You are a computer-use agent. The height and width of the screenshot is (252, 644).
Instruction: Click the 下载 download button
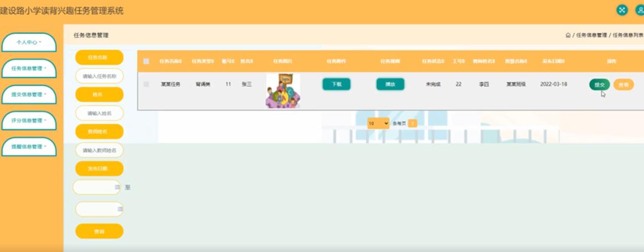pyautogui.click(x=336, y=84)
